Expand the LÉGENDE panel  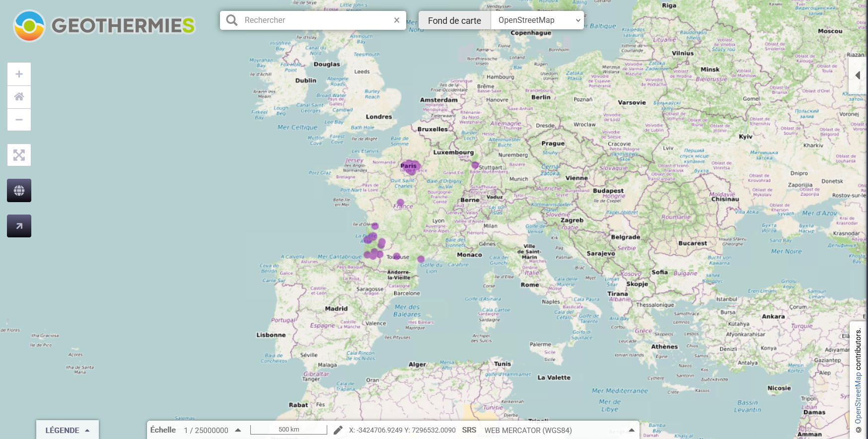pos(68,430)
